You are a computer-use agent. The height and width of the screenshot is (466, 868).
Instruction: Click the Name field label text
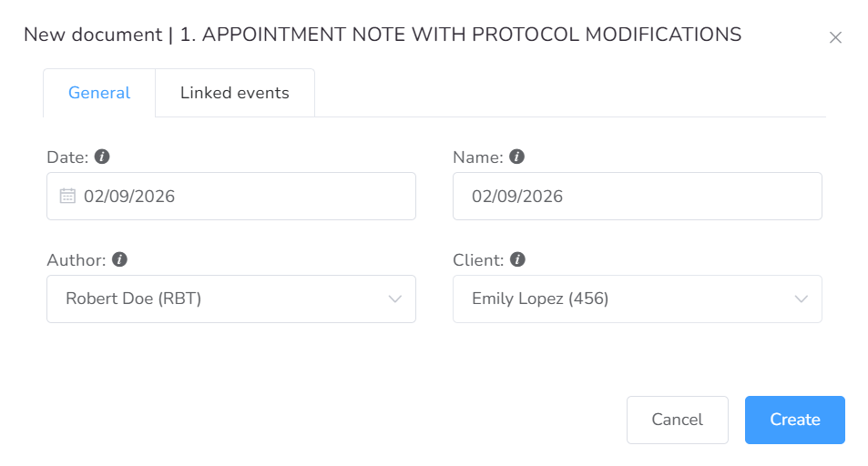(477, 157)
